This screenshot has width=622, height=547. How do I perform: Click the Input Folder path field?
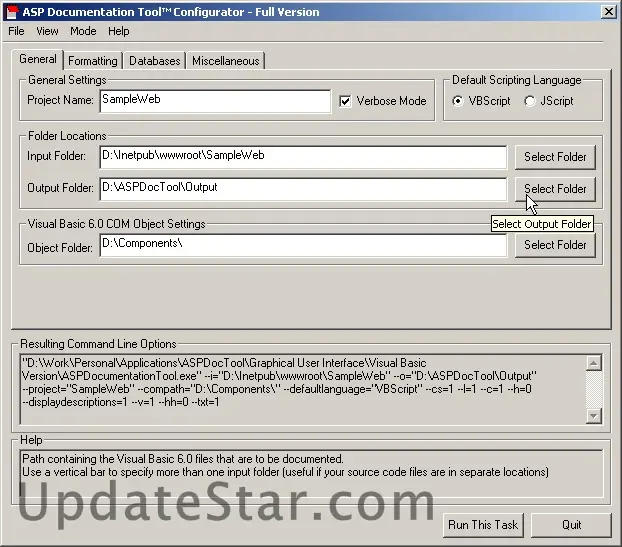(303, 157)
